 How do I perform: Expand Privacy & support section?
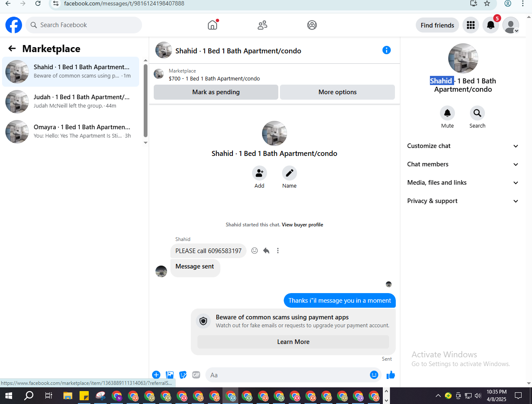pyautogui.click(x=462, y=201)
